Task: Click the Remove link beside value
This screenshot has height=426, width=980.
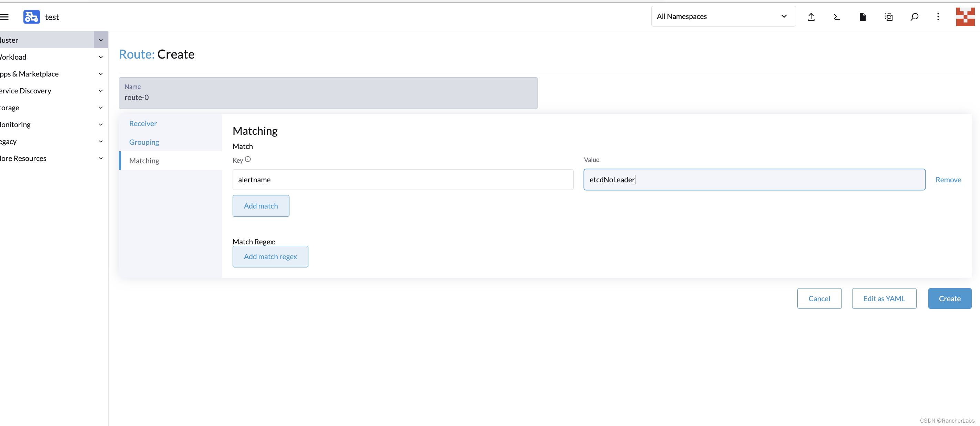Action: (x=948, y=180)
